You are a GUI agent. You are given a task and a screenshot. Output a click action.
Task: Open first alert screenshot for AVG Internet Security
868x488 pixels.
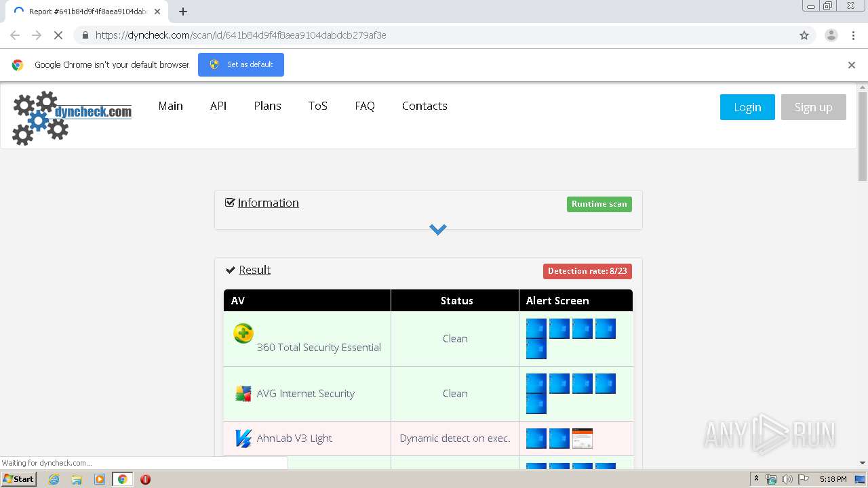(x=536, y=384)
